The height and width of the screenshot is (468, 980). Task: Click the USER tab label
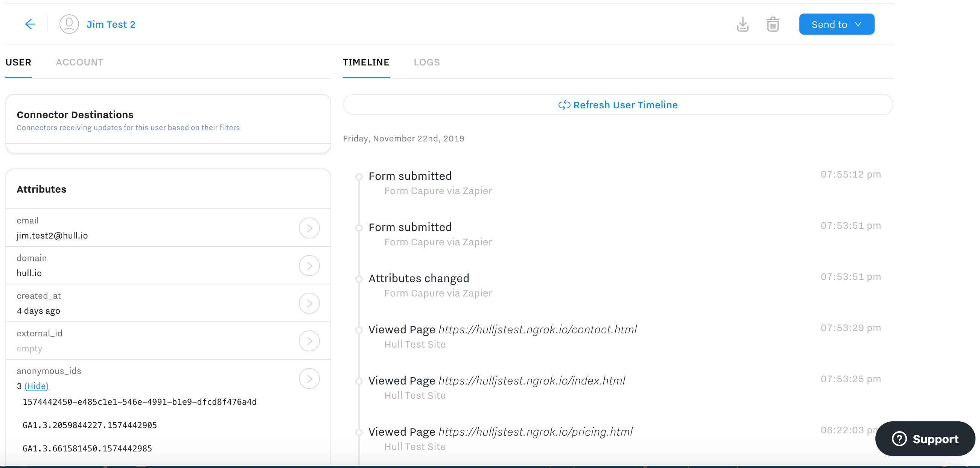coord(17,62)
